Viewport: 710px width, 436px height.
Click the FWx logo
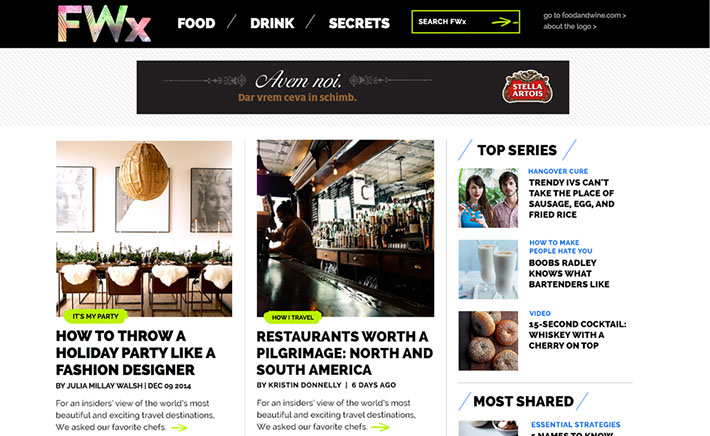tap(104, 24)
